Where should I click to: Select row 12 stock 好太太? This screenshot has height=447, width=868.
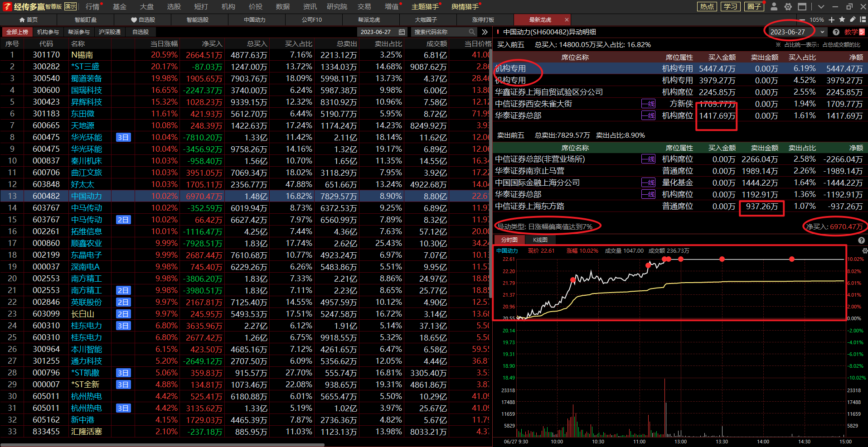tap(82, 184)
